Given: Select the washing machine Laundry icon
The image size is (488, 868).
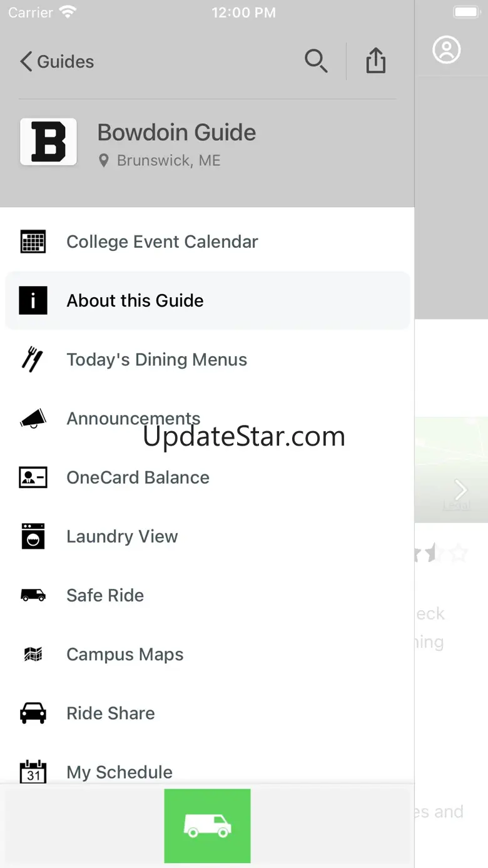Looking at the screenshot, I should (33, 536).
